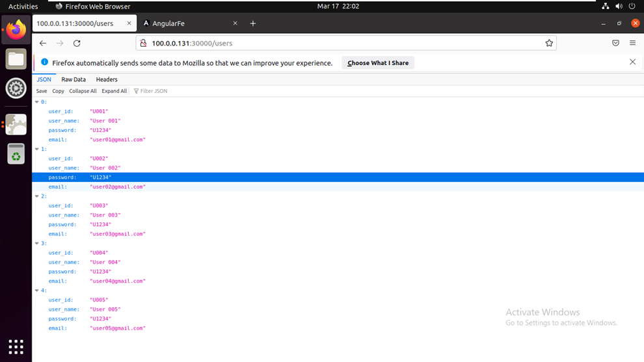Screen dimensions: 644x362
Task: Open the Firefox hamburger menu
Action: [632, 43]
